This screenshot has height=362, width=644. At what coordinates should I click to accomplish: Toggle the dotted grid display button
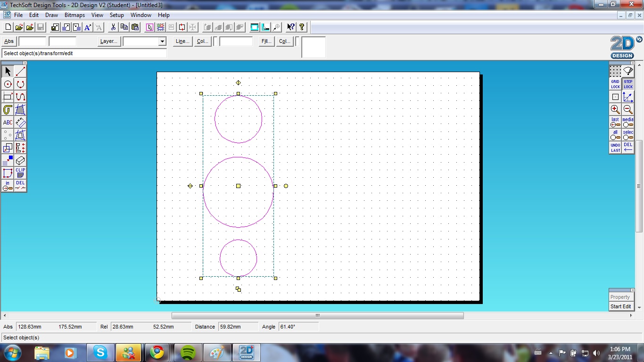click(x=615, y=72)
